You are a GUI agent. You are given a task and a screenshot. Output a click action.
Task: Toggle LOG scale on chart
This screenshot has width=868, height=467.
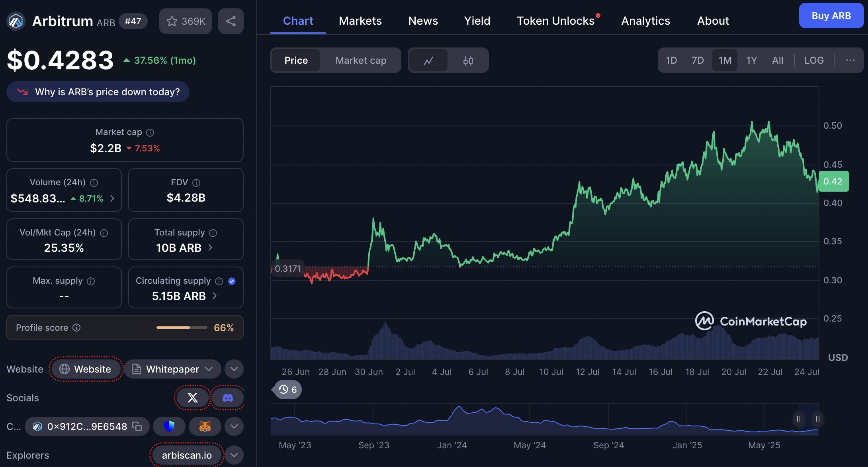(814, 61)
